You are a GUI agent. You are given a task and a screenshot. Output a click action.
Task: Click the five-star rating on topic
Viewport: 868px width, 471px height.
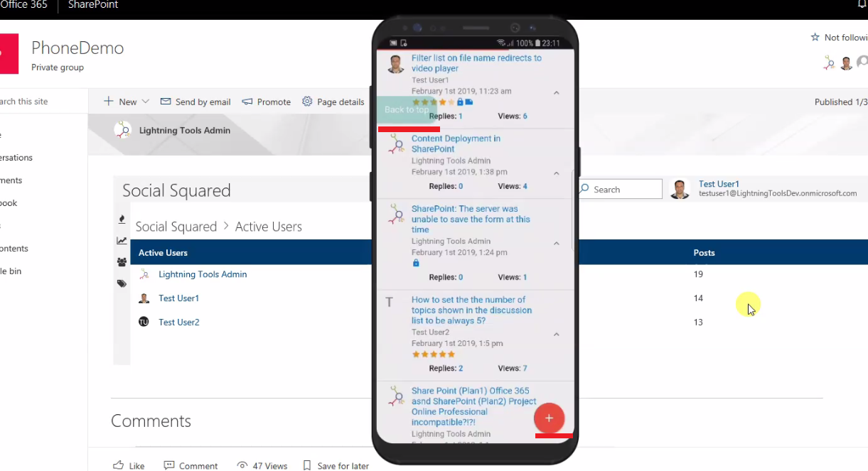tap(433, 354)
